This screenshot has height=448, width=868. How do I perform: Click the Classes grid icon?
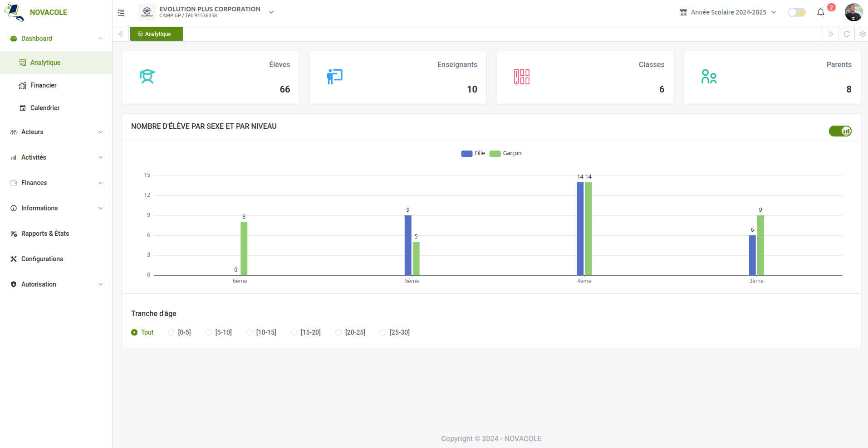point(522,77)
